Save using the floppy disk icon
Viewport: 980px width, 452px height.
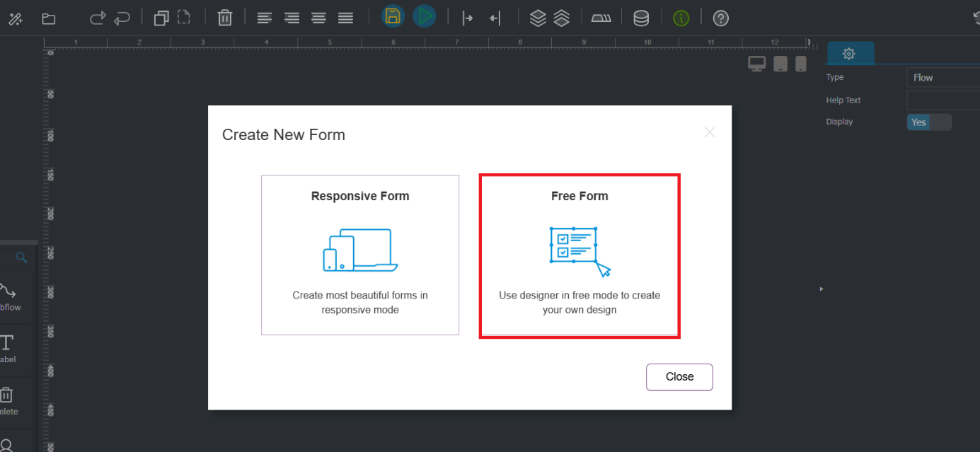[x=393, y=16]
